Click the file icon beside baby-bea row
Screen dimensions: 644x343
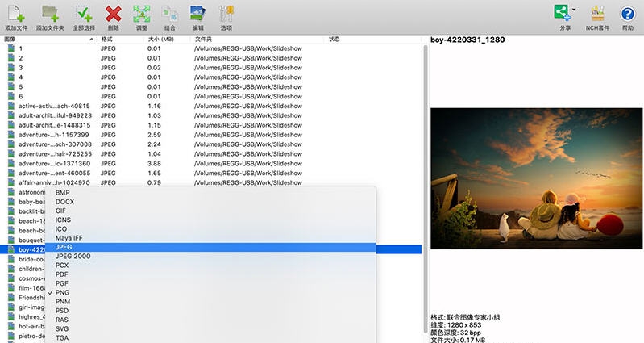(11, 202)
